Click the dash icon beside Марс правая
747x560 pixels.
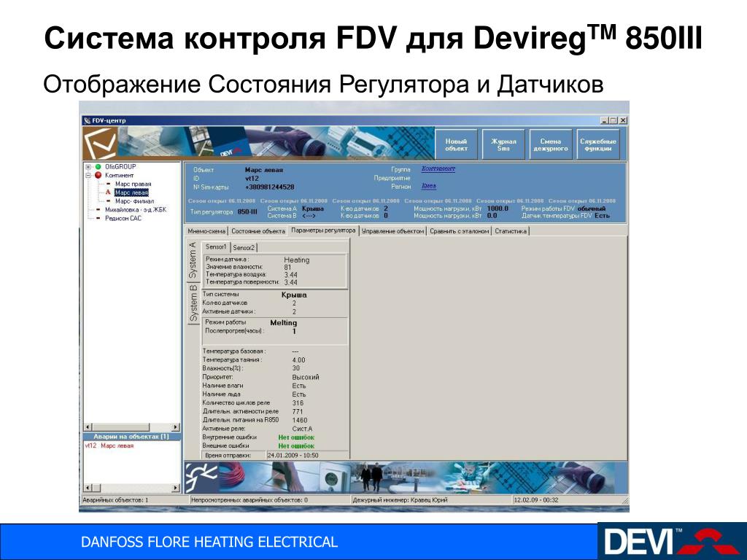[109, 184]
